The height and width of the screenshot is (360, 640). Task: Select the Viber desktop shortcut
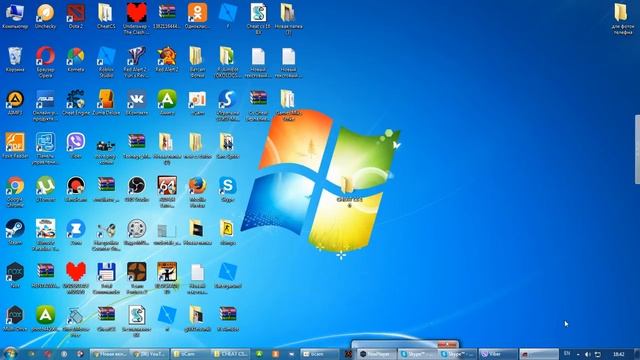[76, 146]
